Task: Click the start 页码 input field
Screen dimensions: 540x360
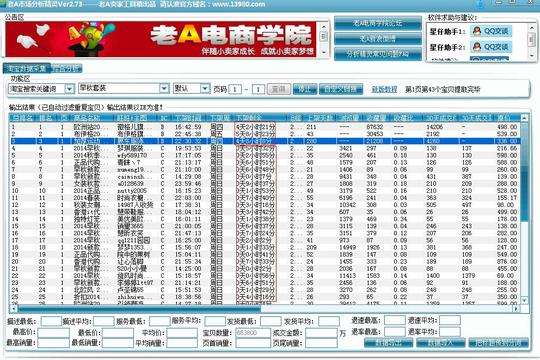Action: pos(235,90)
